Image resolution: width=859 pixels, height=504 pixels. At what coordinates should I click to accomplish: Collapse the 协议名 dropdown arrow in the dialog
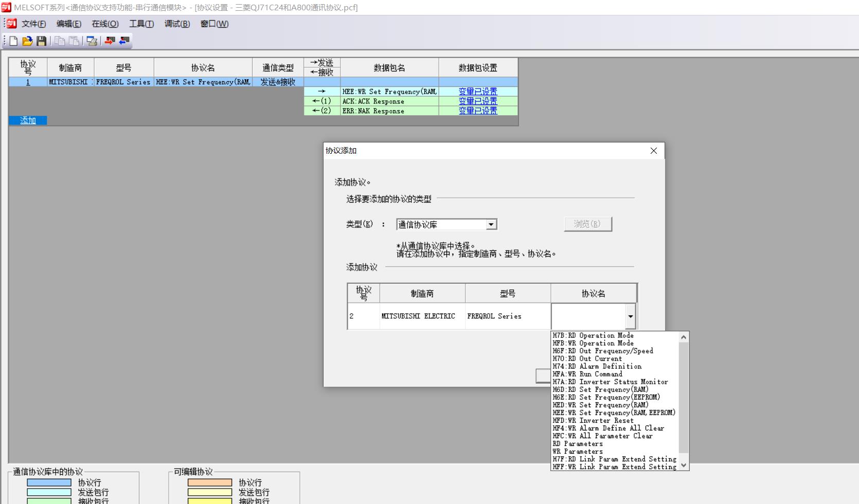click(630, 316)
